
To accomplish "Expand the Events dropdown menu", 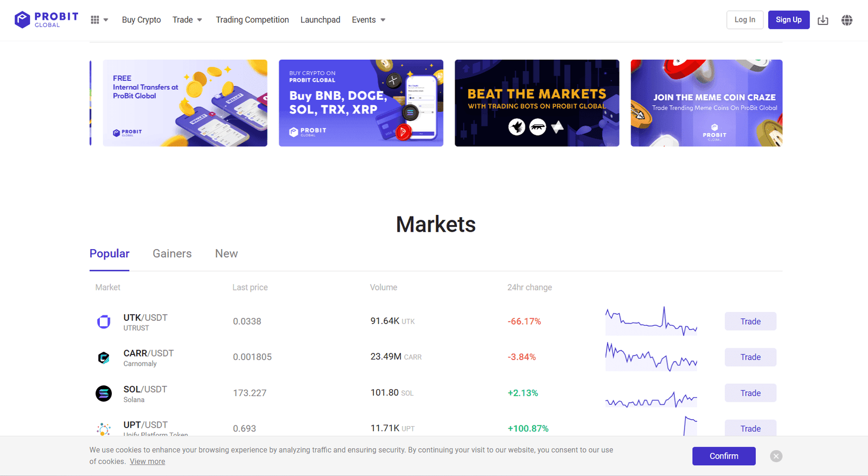I will (368, 20).
